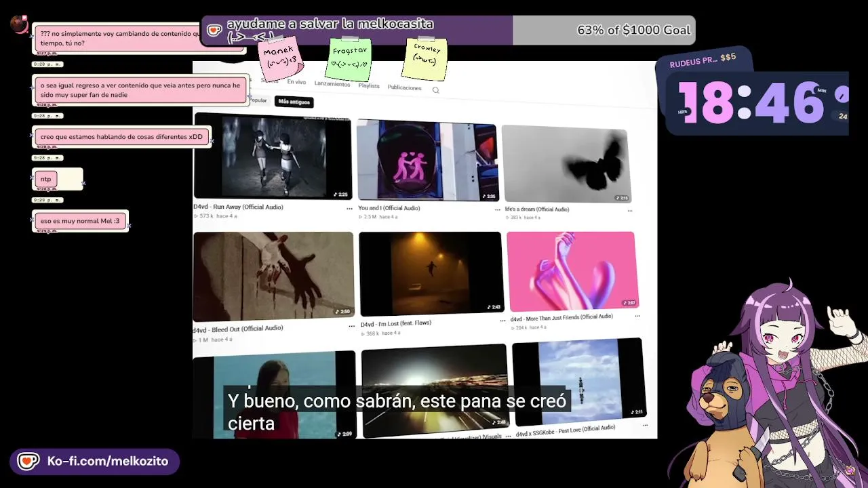Image resolution: width=868 pixels, height=488 pixels.
Task: Click the Ko-fi heart cup icon
Action: point(28,462)
